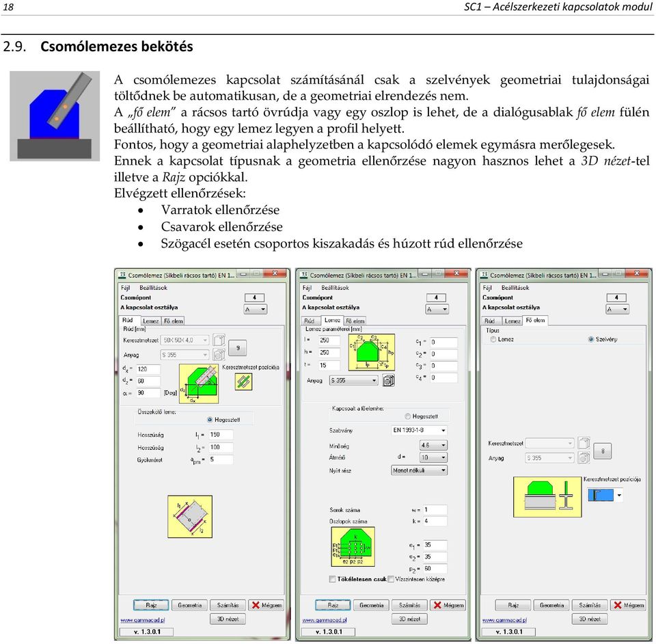
Task: Open the Keresztmetszet dropdown in the left dialog
Action: 185,340
